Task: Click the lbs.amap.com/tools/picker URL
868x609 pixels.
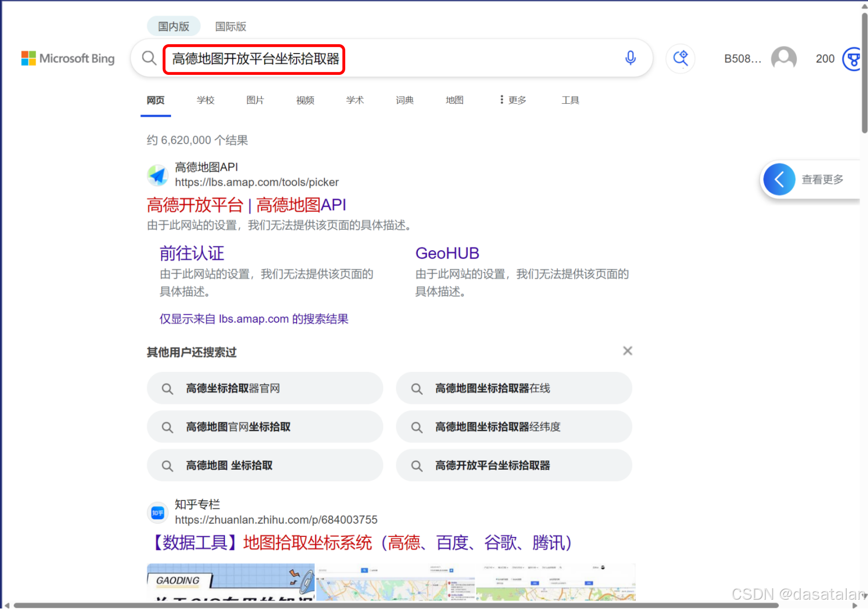Action: [x=257, y=182]
